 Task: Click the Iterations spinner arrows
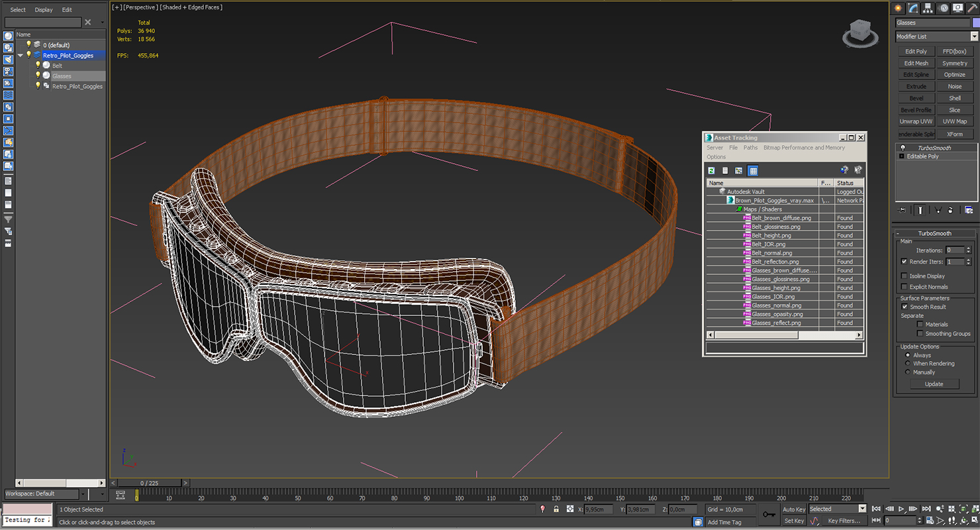pos(969,250)
